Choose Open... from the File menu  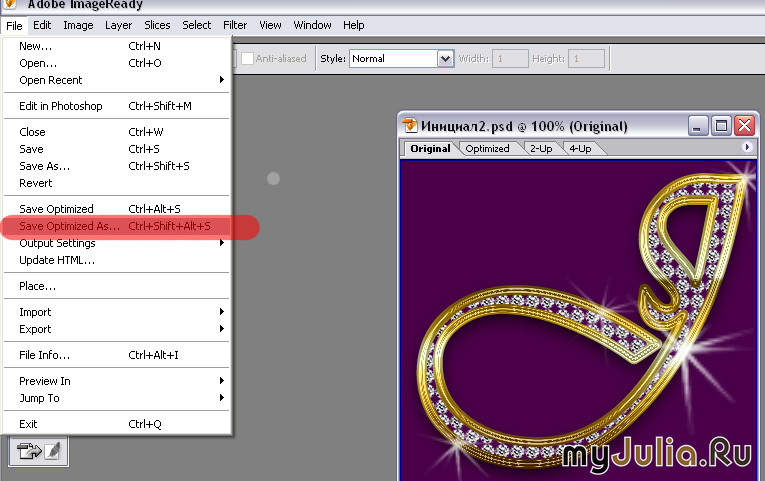pyautogui.click(x=116, y=63)
